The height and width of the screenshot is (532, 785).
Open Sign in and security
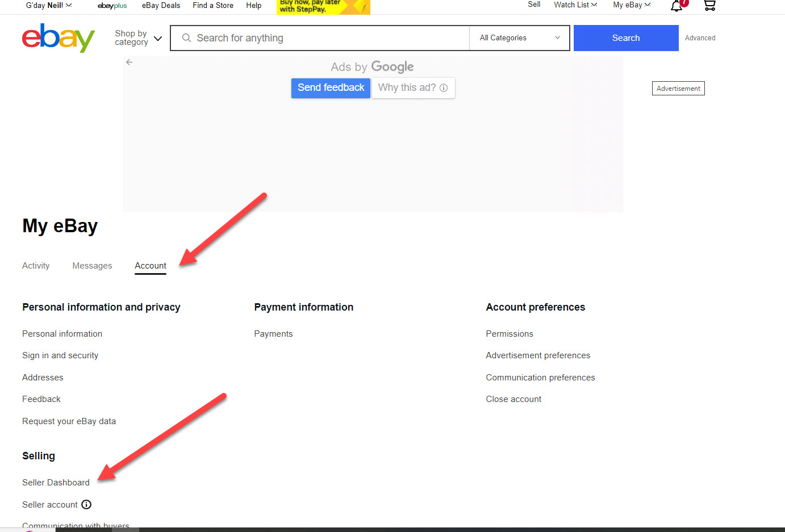60,355
